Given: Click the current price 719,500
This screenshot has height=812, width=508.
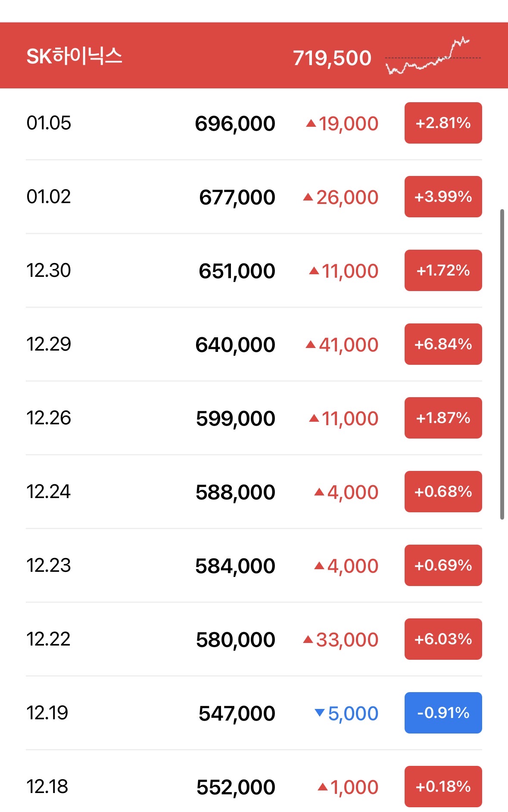Looking at the screenshot, I should pos(332,58).
